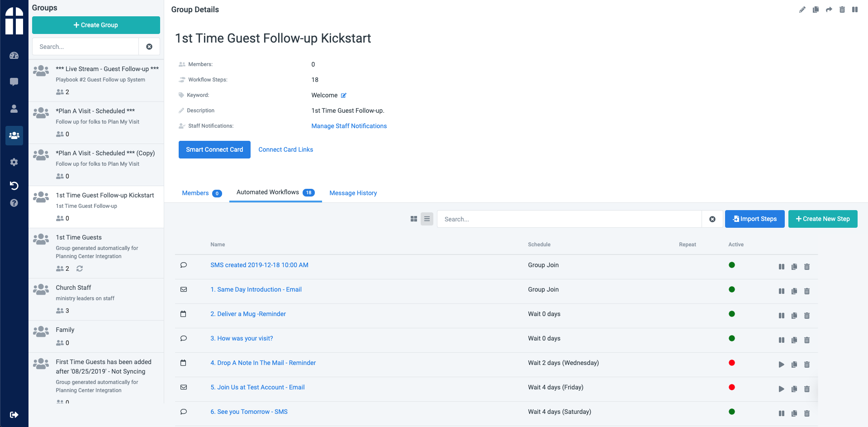Duplicate the 'How was your visit?' step
This screenshot has width=868, height=427.
[x=794, y=340]
